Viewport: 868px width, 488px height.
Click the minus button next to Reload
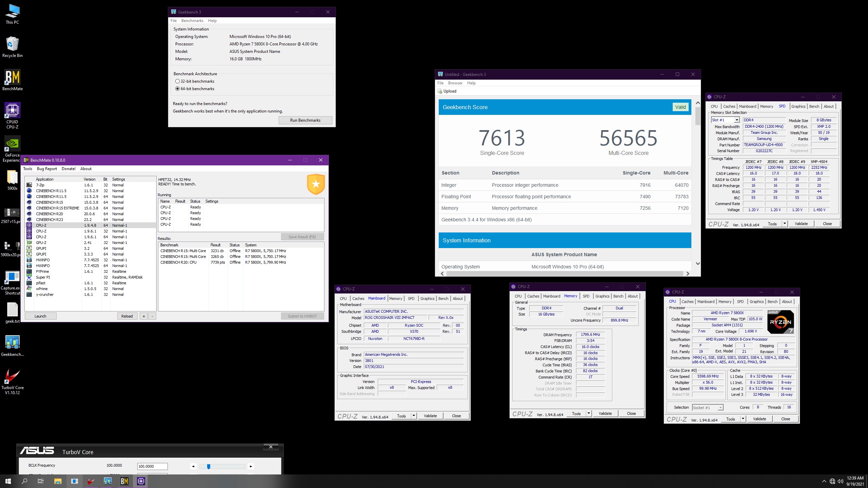coord(152,316)
